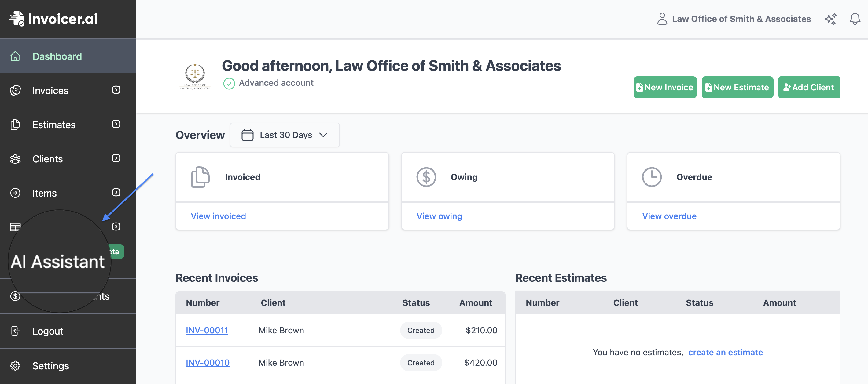Click the Invoicer.ai logo
The image size is (868, 384).
[53, 19]
